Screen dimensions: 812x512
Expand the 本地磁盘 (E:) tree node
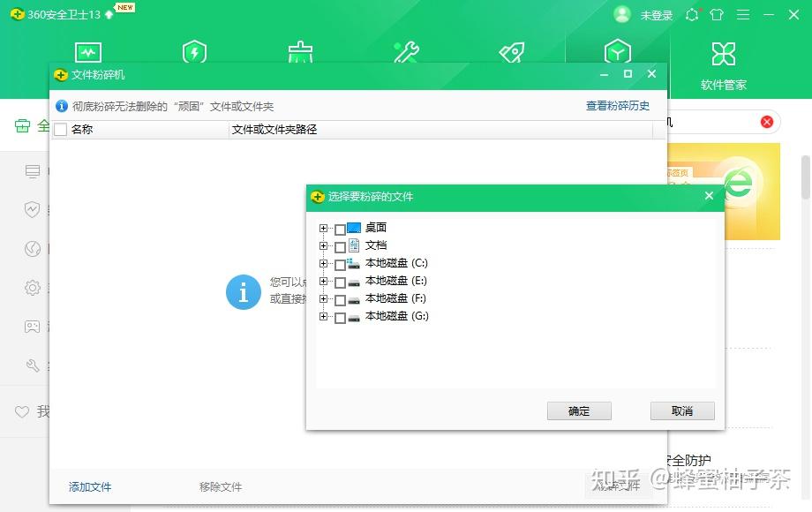323,280
